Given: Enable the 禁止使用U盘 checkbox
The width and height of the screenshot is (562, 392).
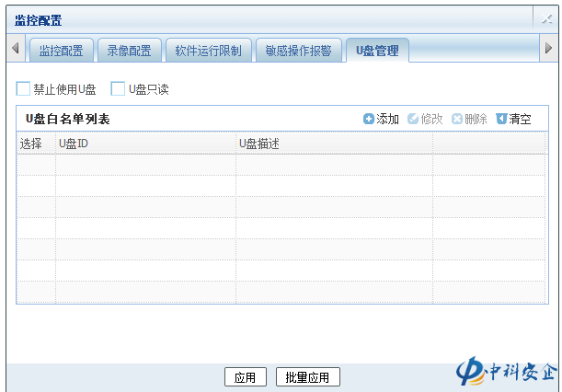Looking at the screenshot, I should 23,88.
